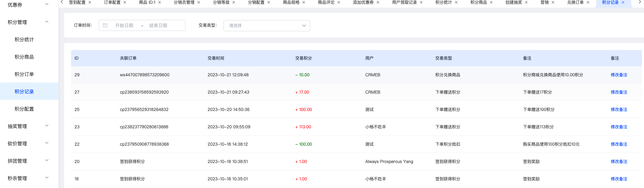Open 积分订单 in the sidebar
The width and height of the screenshot is (644, 188).
(24, 74)
